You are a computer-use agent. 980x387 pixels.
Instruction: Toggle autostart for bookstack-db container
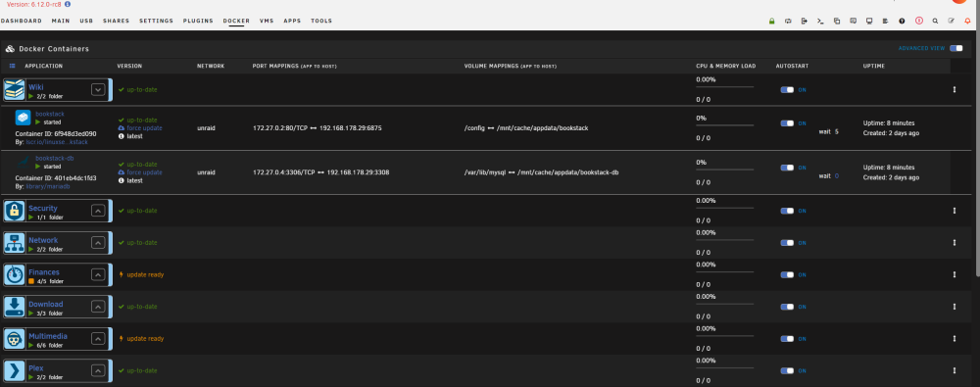click(x=788, y=168)
